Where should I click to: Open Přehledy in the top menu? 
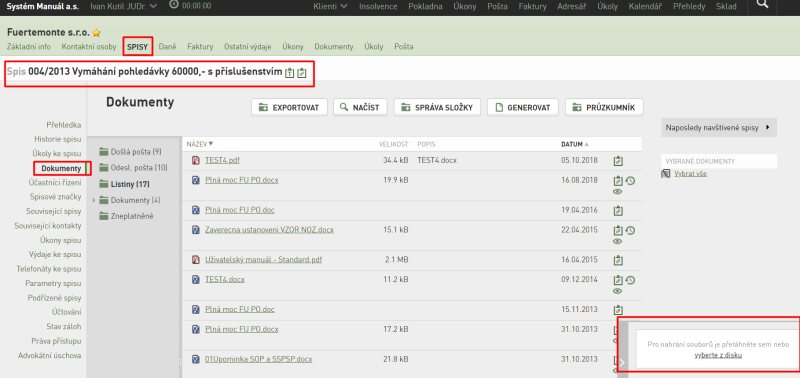pyautogui.click(x=689, y=6)
